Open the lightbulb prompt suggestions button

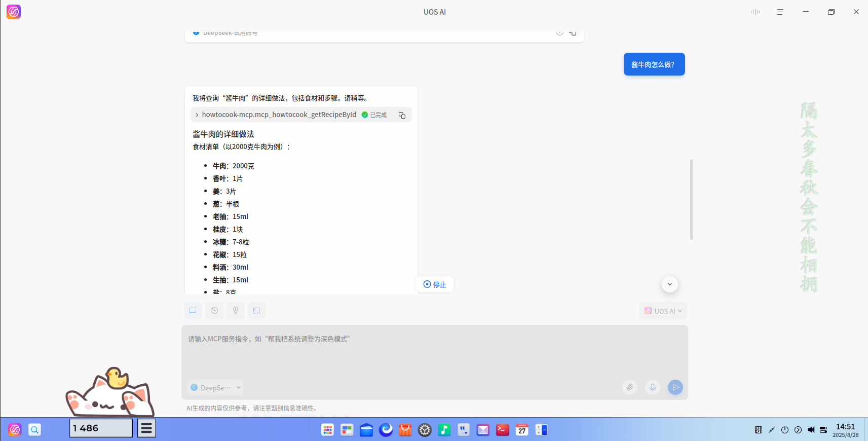coord(236,311)
